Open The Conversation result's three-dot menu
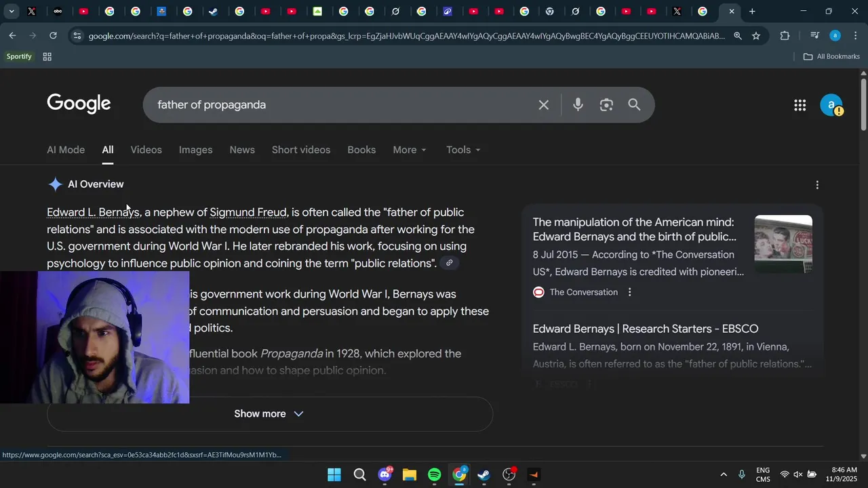This screenshot has height=488, width=868. point(630,292)
